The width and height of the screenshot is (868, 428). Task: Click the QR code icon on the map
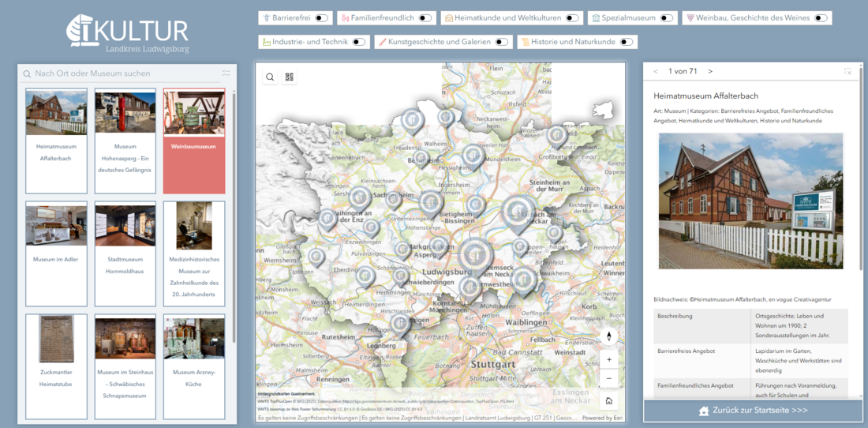[x=290, y=77]
